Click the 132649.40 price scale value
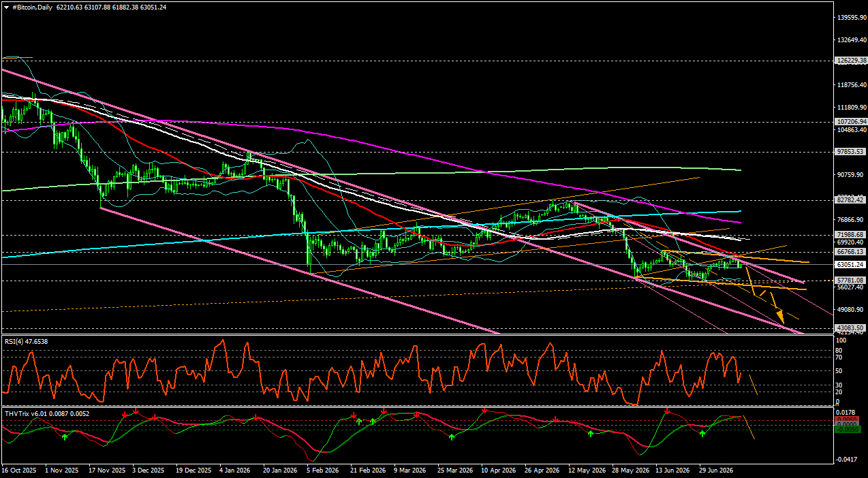The width and height of the screenshot is (868, 478). 850,39
